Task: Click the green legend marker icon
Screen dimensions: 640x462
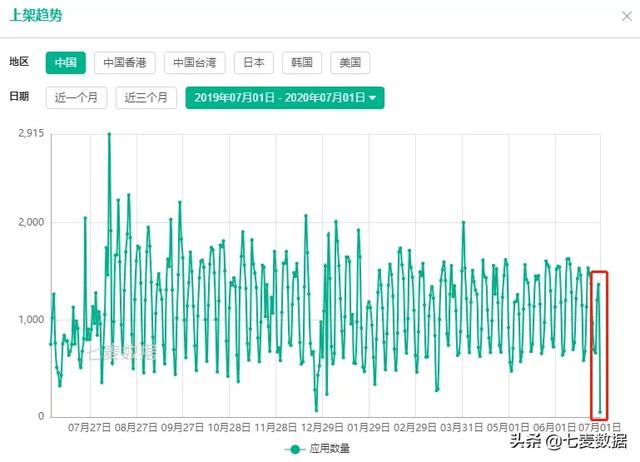Action: 295,449
